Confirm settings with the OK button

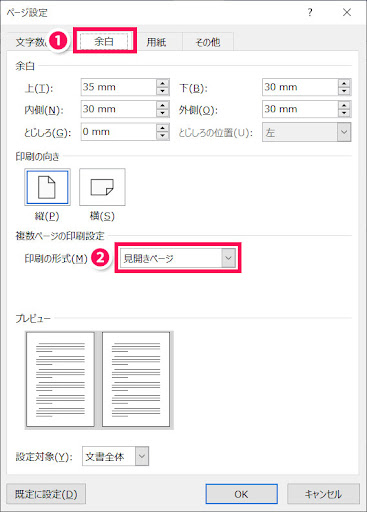pos(242,494)
